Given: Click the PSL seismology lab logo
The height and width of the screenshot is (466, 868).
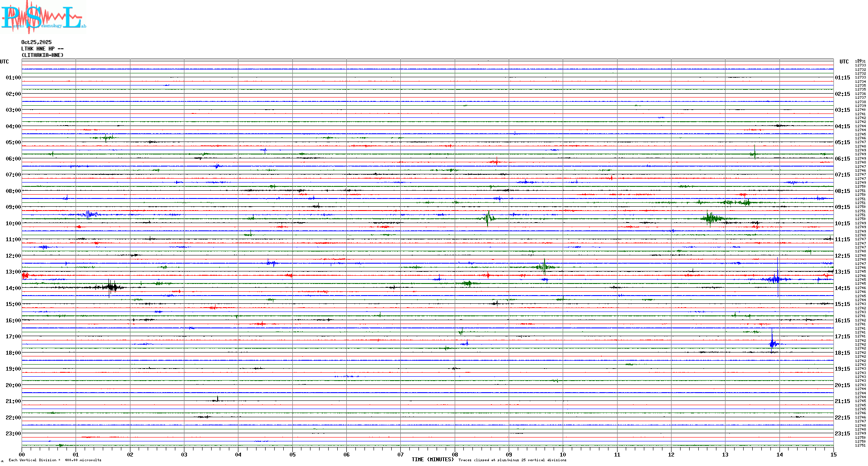Looking at the screenshot, I should click(43, 17).
